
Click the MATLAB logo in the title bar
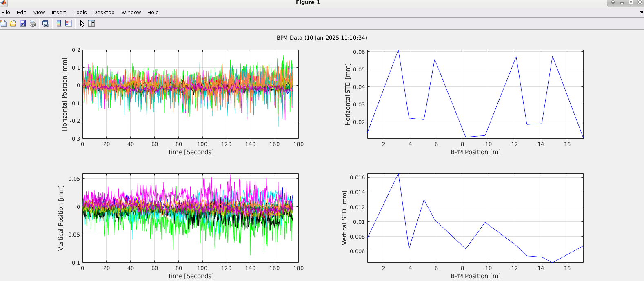(4, 3)
